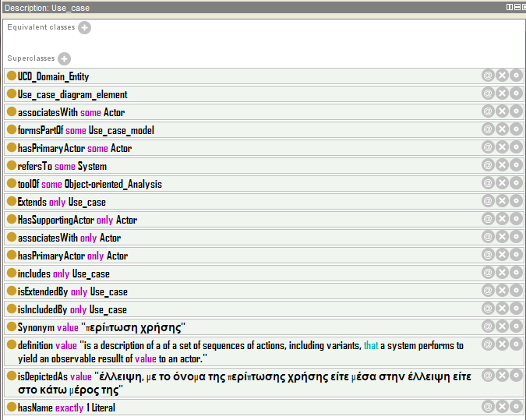Open annotations for 'isIncludedBy only Use_case'
This screenshot has height=420, width=526.
coord(488,309)
